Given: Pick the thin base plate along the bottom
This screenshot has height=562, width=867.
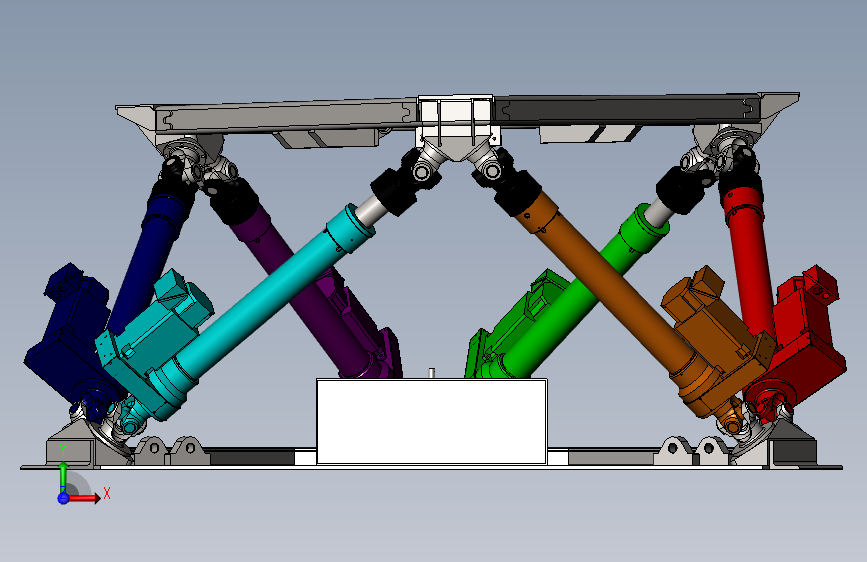Looking at the screenshot, I should pyautogui.click(x=431, y=468).
